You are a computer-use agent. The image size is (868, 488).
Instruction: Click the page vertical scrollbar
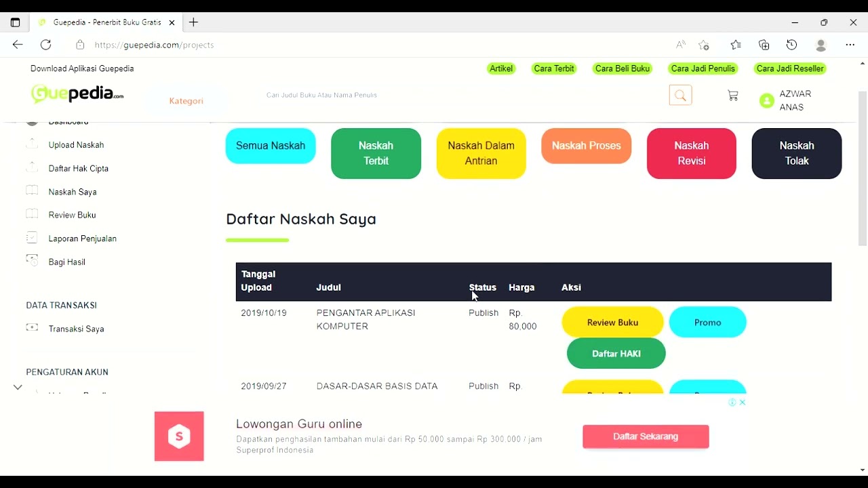pos(863,169)
